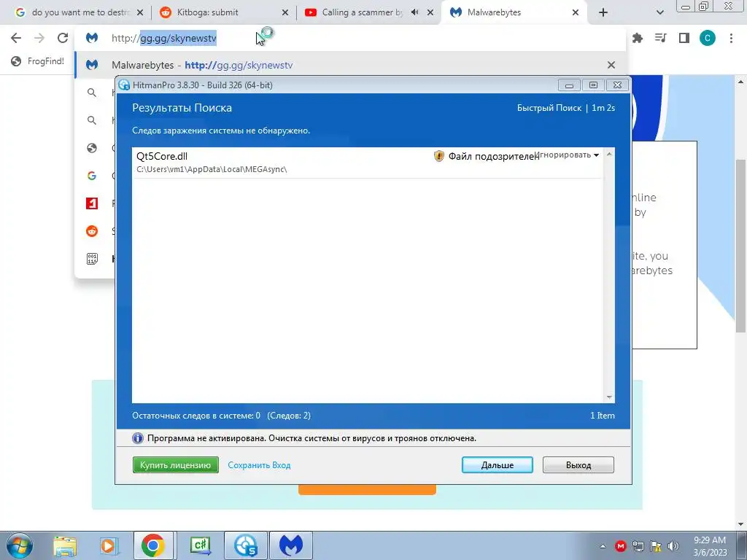Open HitmanPro from the taskbar
Image resolution: width=747 pixels, height=560 pixels.
point(245,545)
